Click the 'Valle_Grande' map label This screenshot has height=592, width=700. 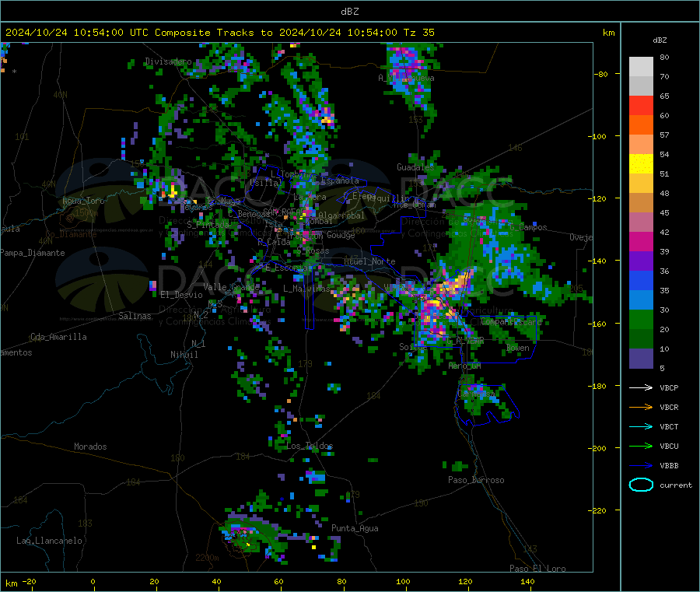pos(231,286)
